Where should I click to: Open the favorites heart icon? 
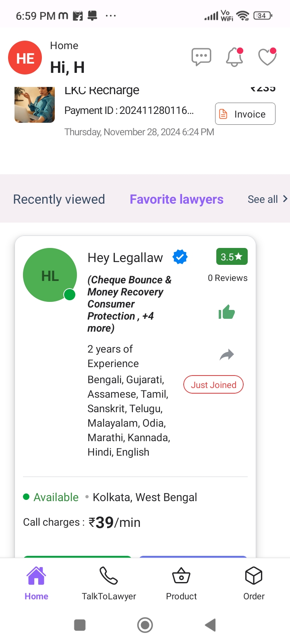point(267,57)
